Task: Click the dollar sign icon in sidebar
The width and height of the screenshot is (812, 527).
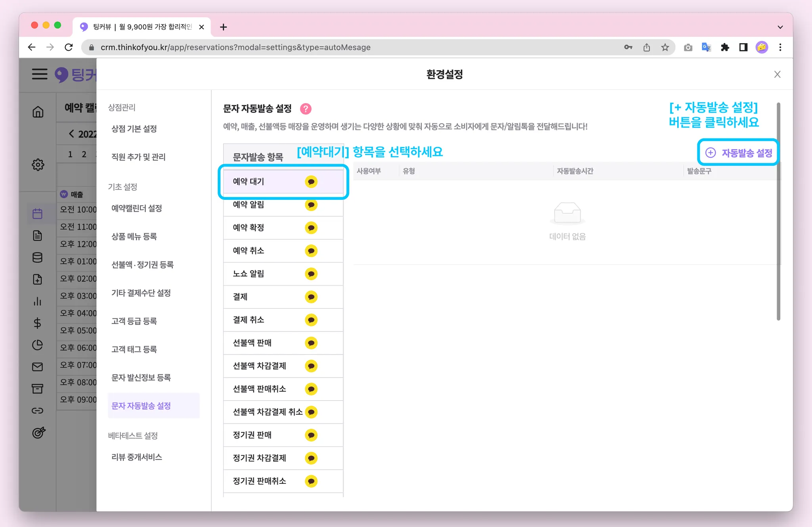Action: [38, 323]
